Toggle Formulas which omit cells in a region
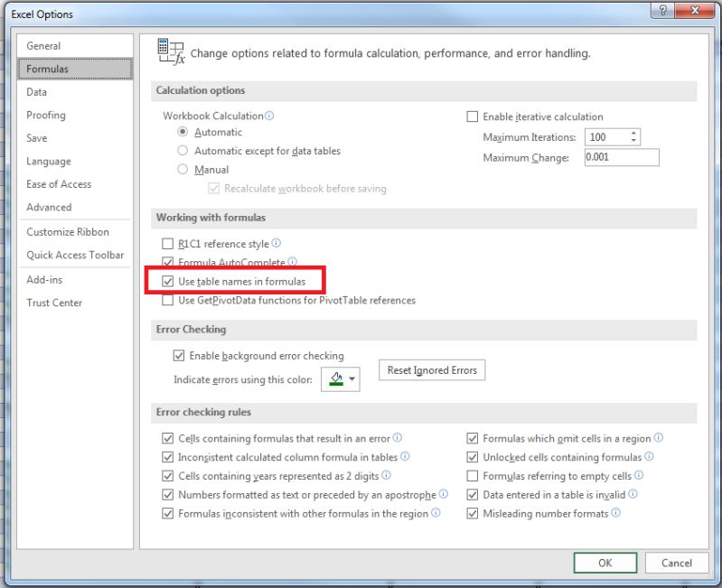The width and height of the screenshot is (722, 588). point(473,438)
